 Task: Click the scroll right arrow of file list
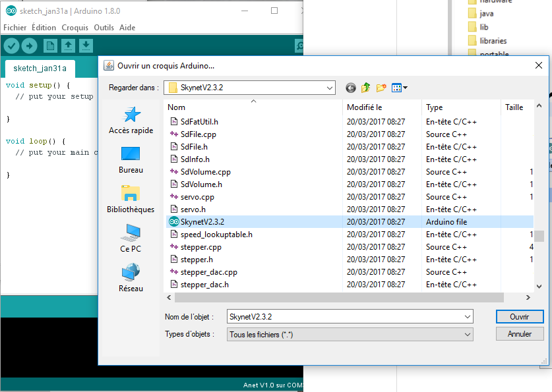[x=528, y=297]
